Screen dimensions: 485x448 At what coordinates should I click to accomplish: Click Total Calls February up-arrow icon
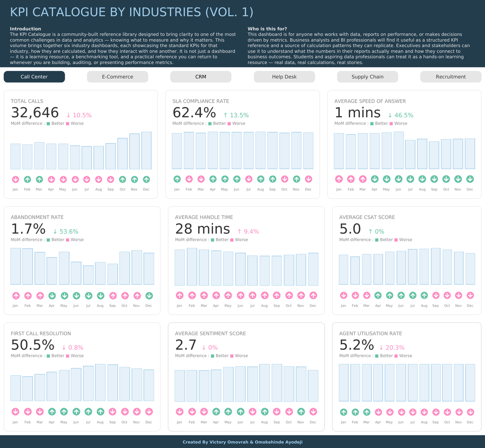[x=27, y=179]
